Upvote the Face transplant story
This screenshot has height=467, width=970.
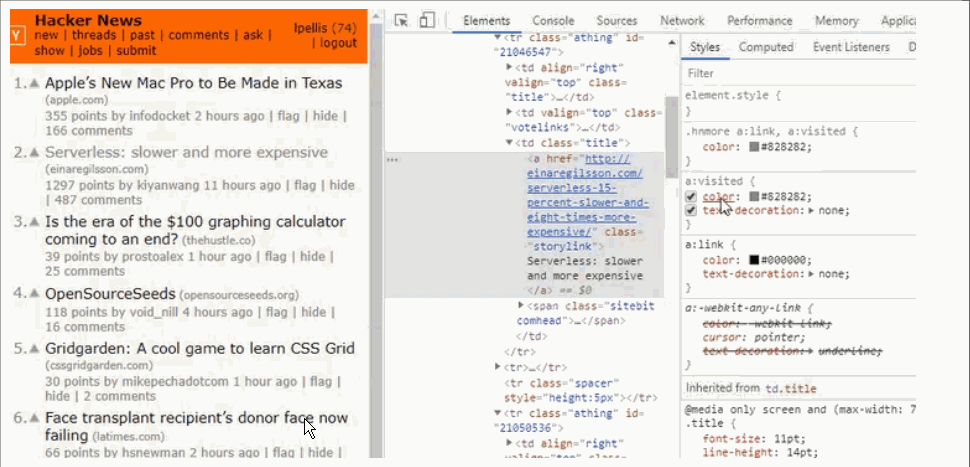click(35, 418)
